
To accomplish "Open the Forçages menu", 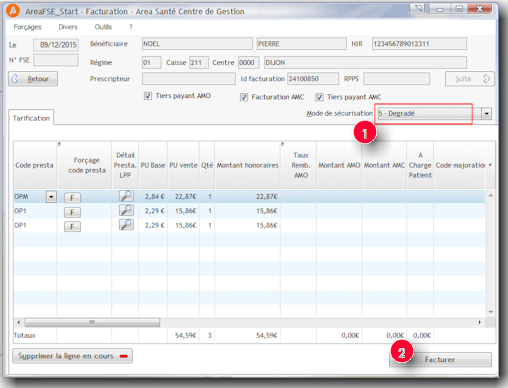I will 27,27.
